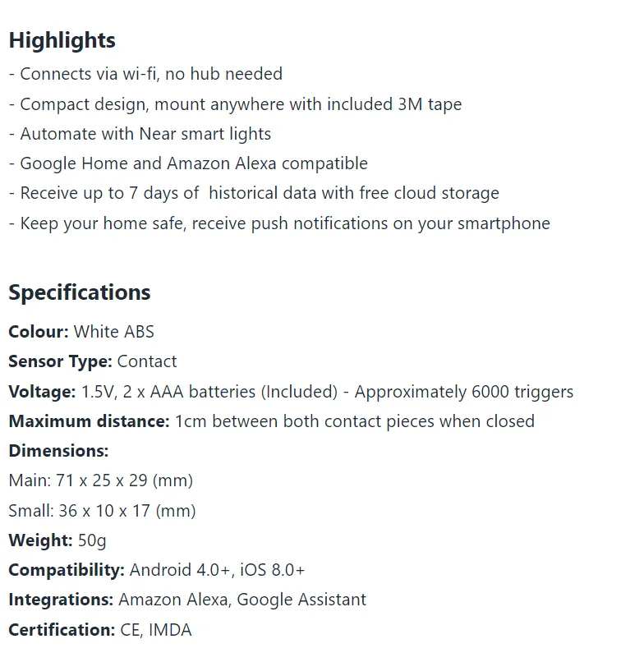Click the Specifications heading
Screen dimensions: 644x662
(x=80, y=292)
